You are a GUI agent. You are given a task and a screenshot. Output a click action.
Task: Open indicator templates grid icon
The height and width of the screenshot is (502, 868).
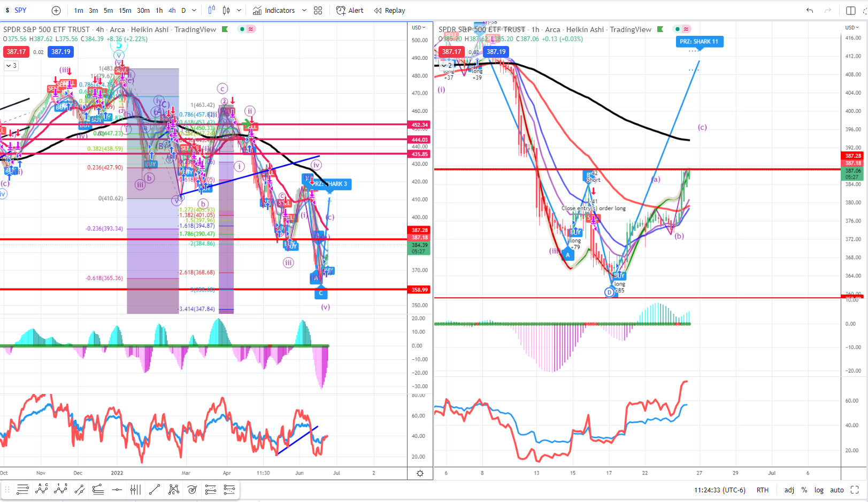point(318,10)
